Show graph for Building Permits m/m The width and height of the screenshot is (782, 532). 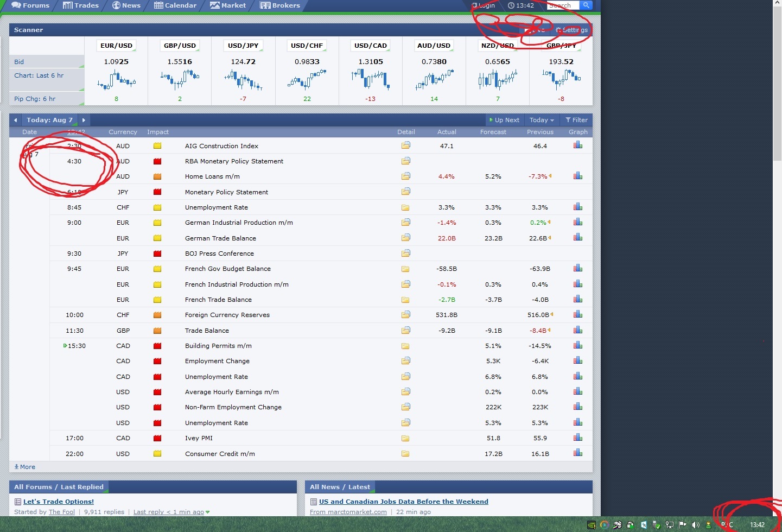pyautogui.click(x=578, y=345)
